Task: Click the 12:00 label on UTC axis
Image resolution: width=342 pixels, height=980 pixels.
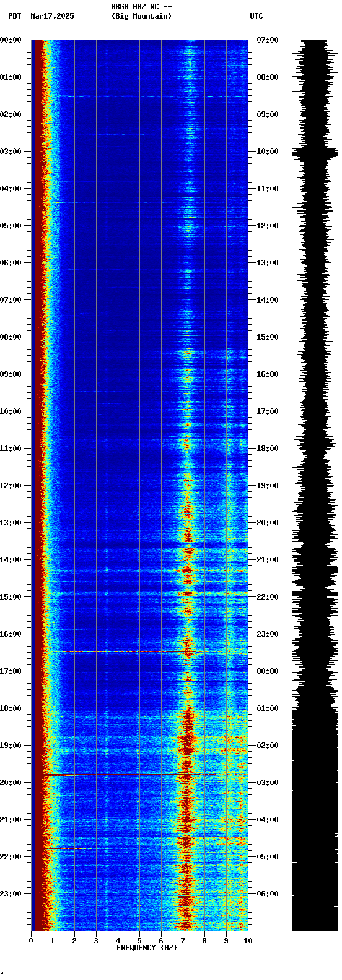Action: pos(268,226)
